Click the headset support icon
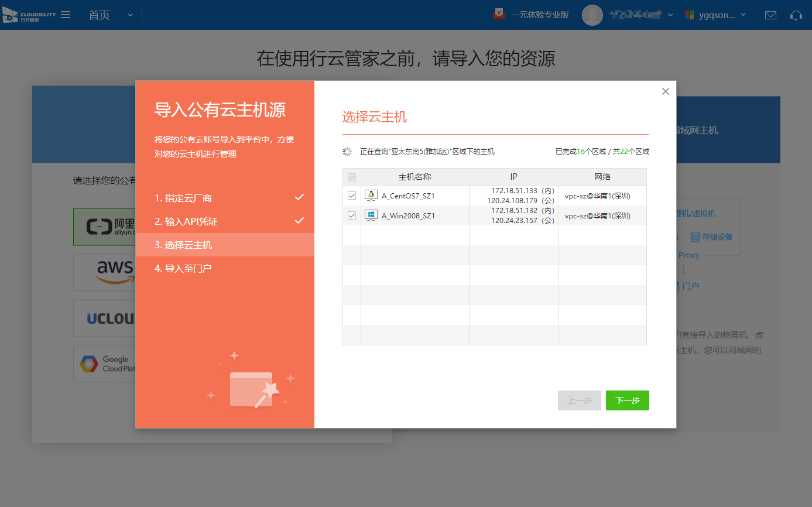The width and height of the screenshot is (812, 507). [x=796, y=15]
